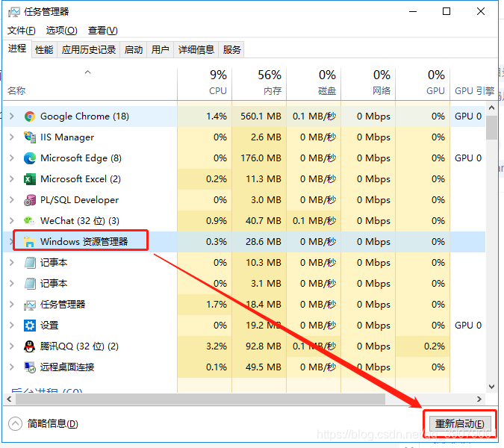Click the WeChat process icon
The image size is (504, 448).
[30, 221]
